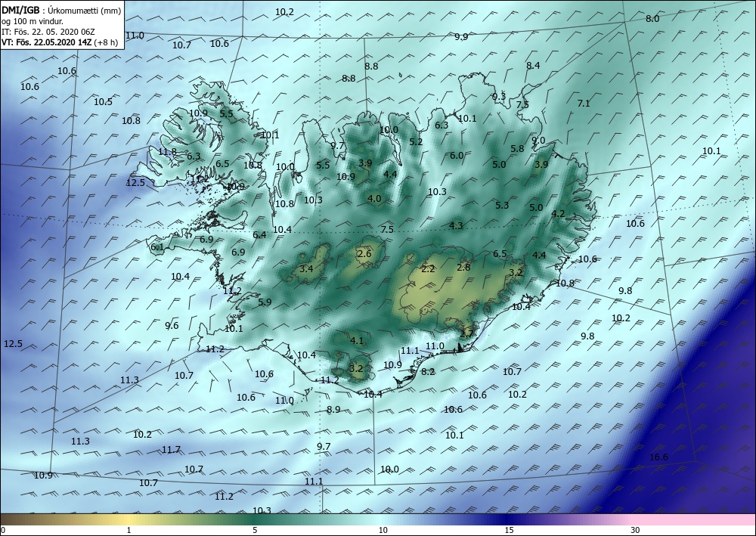Click the 8.0 precipitable water value

[x=652, y=19]
